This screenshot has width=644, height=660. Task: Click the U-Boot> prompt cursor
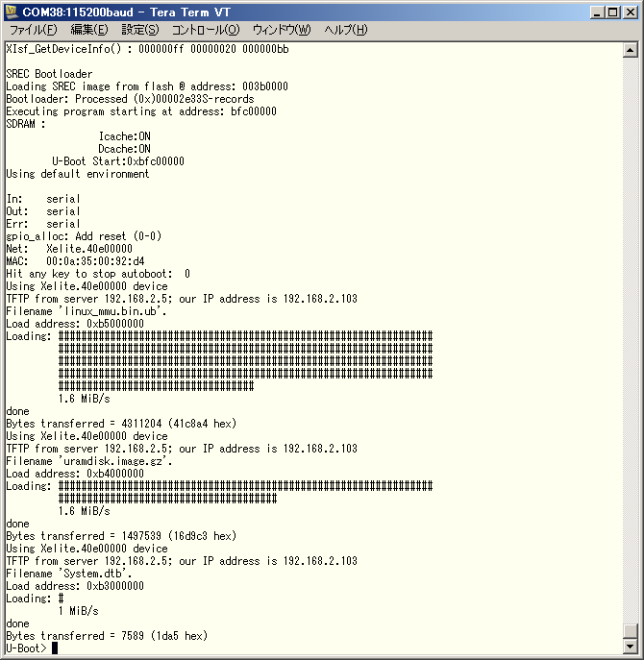point(55,648)
